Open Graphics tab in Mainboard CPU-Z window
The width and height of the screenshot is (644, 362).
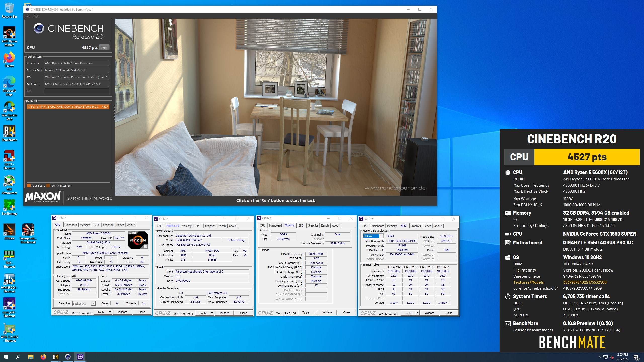pos(210,226)
